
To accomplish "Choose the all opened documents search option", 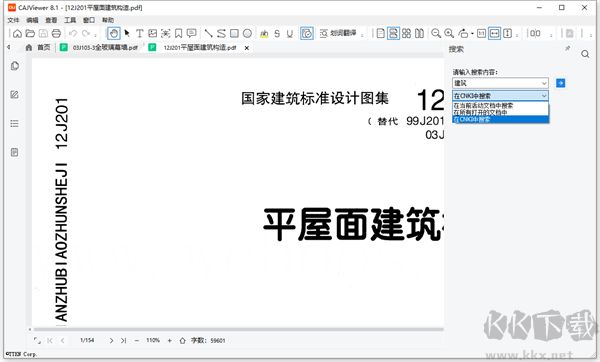I will pos(501,112).
